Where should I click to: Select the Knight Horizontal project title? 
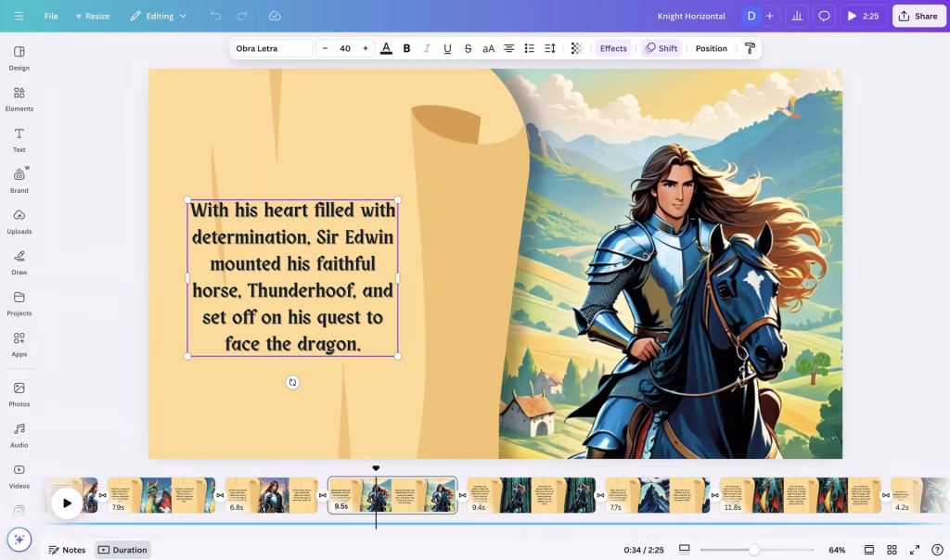[x=691, y=16]
